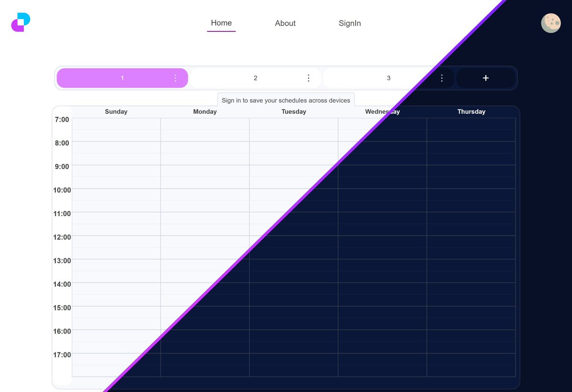
Task: Click the 8:00 time label
Action: (62, 143)
